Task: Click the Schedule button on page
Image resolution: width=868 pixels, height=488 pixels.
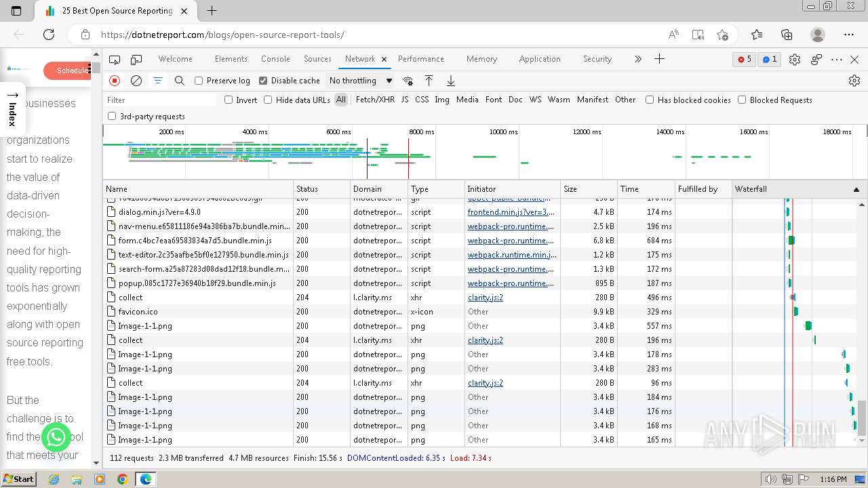Action: point(67,70)
